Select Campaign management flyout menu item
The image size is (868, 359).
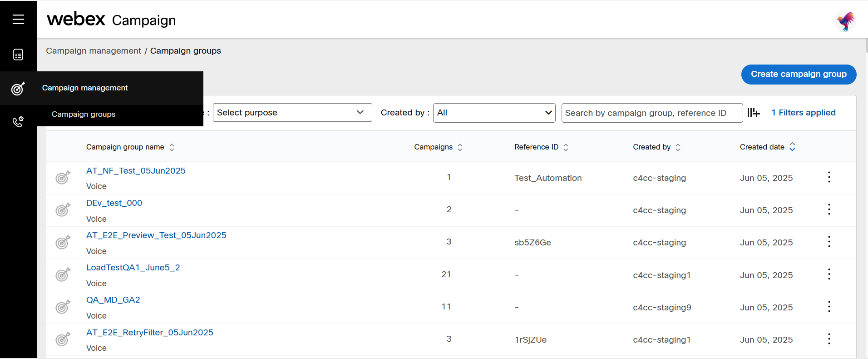(x=120, y=88)
